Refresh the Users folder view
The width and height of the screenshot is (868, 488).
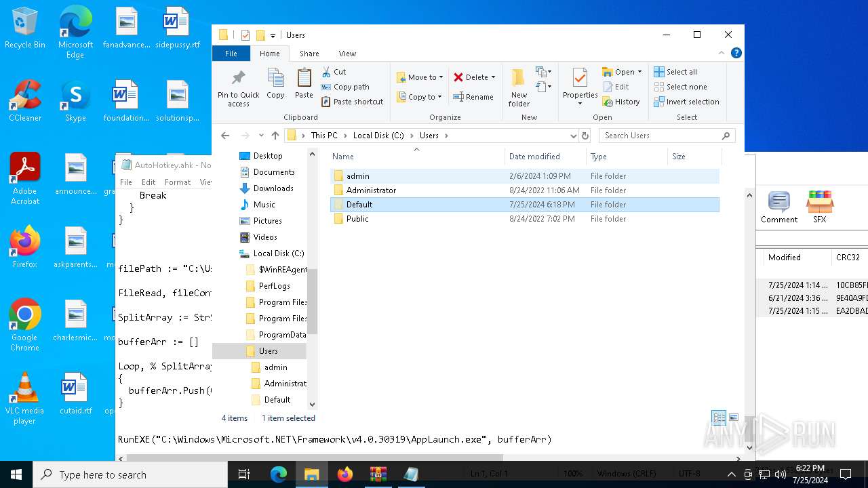(x=585, y=136)
